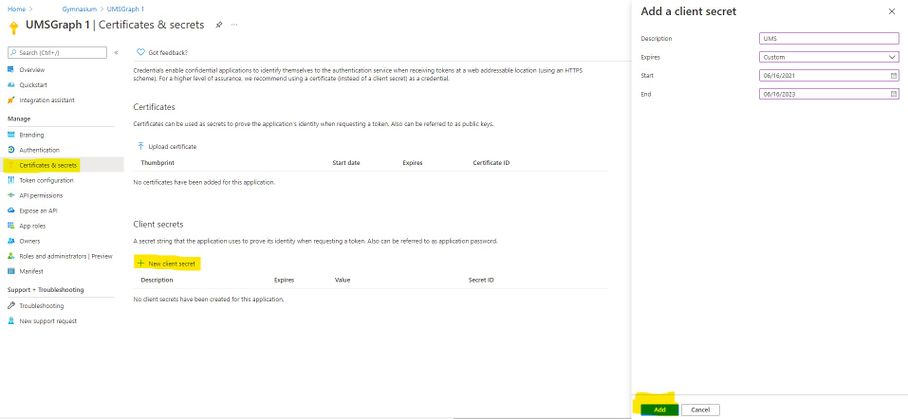Collapse the left sidebar menu
This screenshot has width=908, height=419.
click(116, 52)
